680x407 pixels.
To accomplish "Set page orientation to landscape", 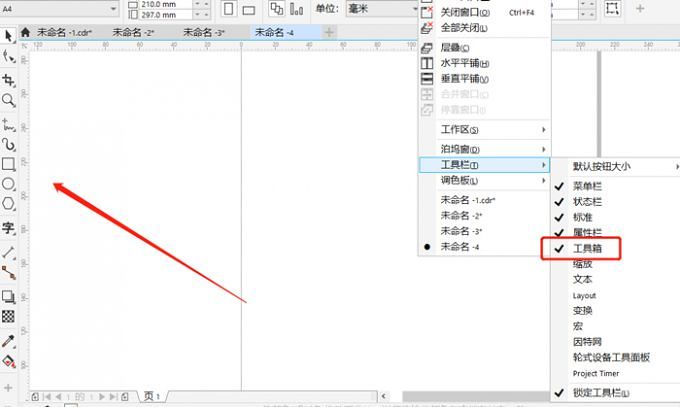I will [x=248, y=10].
